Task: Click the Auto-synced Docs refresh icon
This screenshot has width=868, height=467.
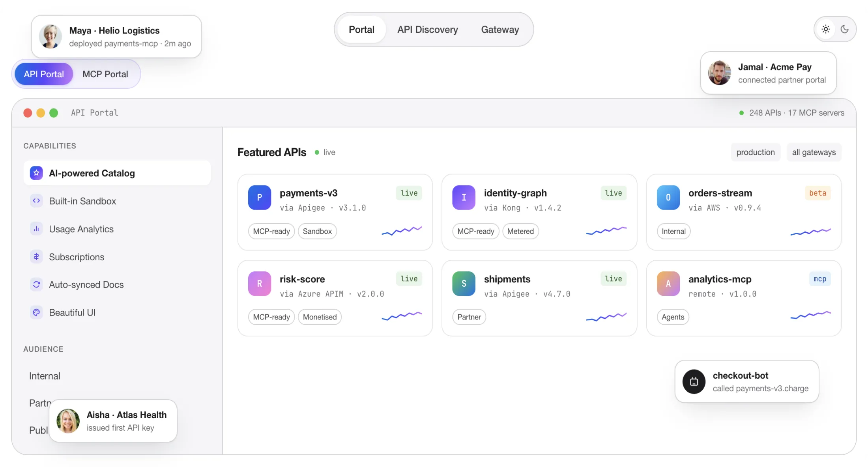Action: pos(36,284)
